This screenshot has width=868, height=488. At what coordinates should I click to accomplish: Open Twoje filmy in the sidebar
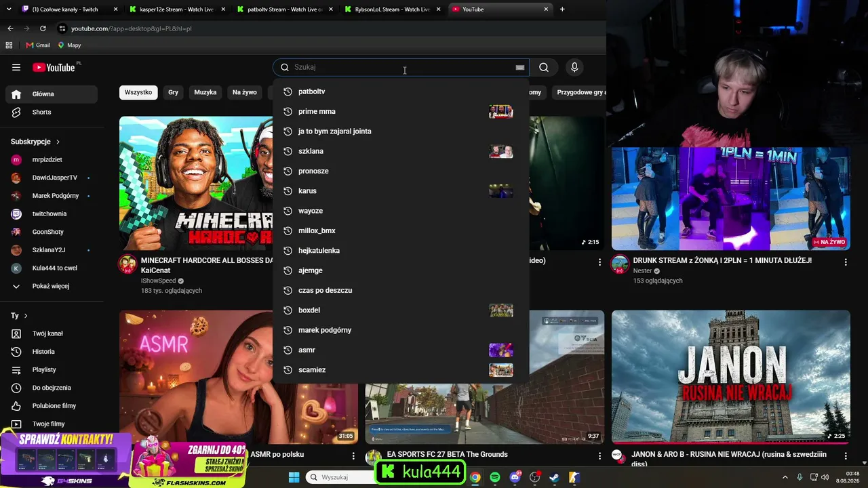(x=52, y=424)
